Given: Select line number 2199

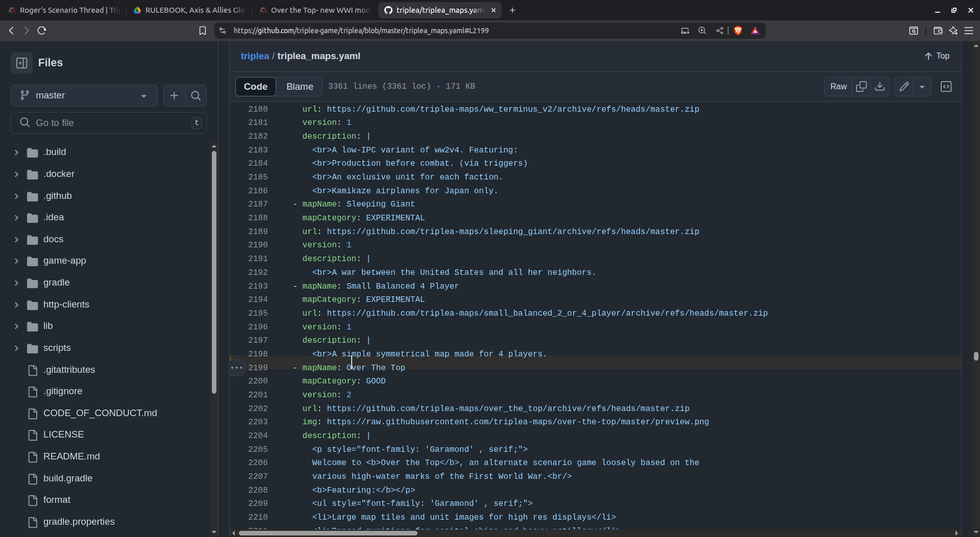Looking at the screenshot, I should pos(258,368).
